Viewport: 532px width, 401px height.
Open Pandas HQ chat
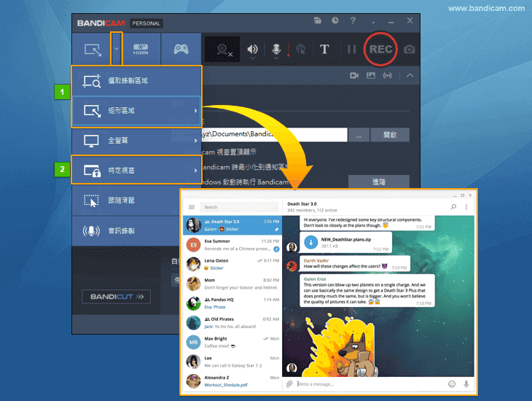[x=232, y=303]
